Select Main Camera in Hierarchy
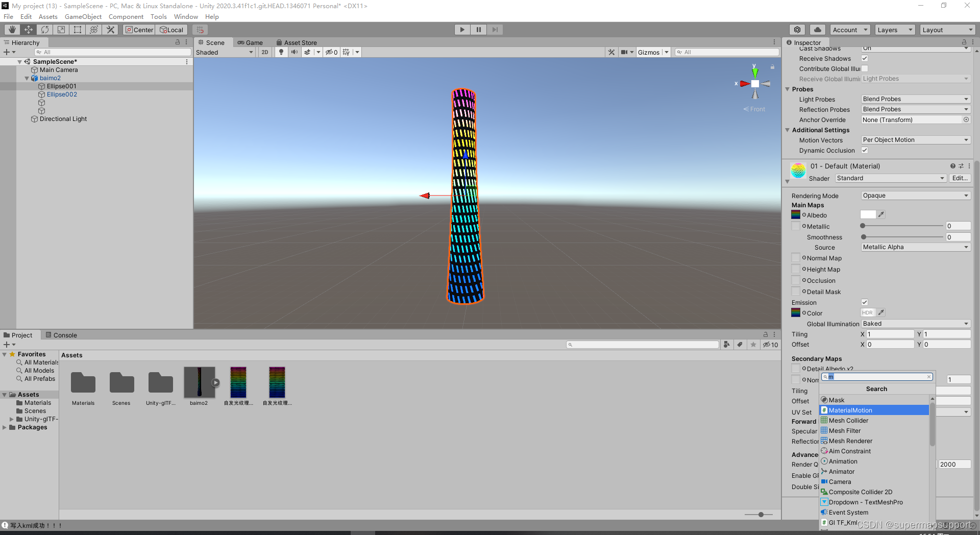 click(x=59, y=70)
